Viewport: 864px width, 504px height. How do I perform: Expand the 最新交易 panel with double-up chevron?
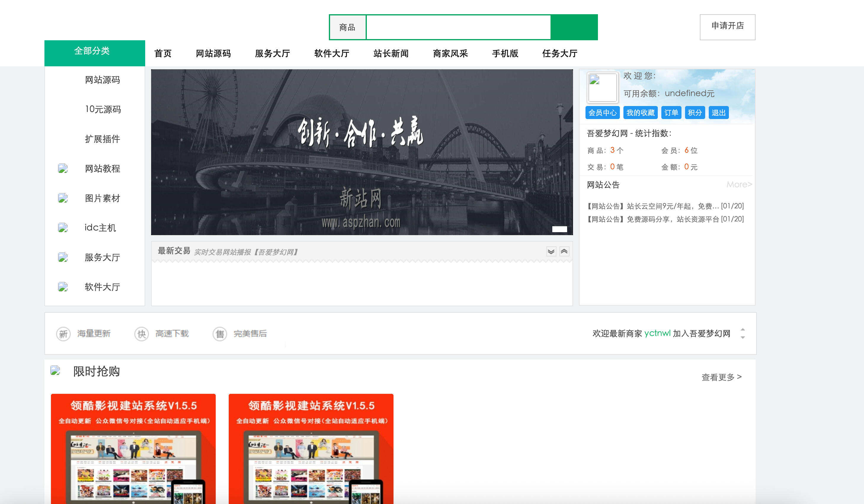564,251
